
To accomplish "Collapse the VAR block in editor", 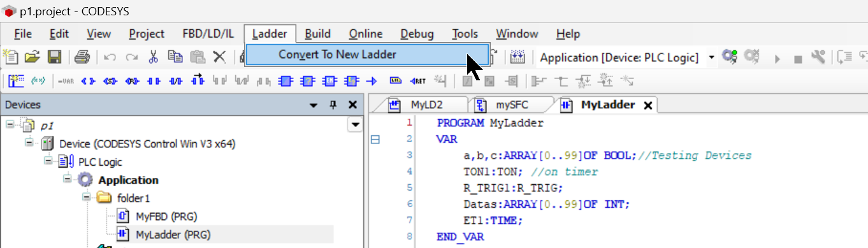I will 375,140.
